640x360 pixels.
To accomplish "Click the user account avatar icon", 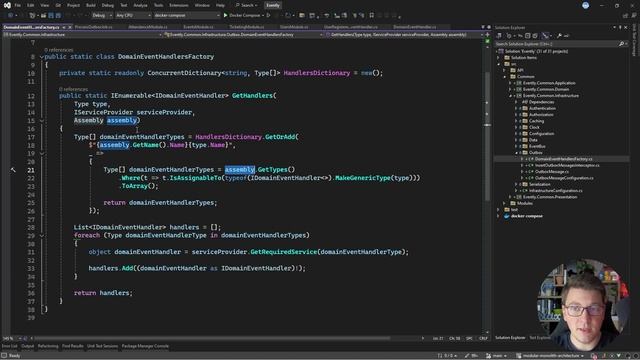I will point(586,5).
